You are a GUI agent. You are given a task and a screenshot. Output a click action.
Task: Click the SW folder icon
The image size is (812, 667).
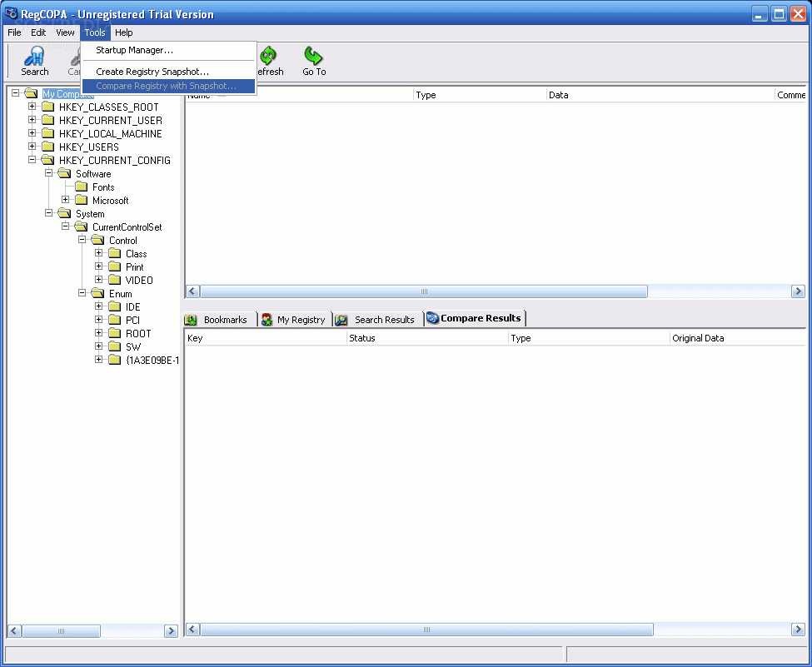[114, 347]
